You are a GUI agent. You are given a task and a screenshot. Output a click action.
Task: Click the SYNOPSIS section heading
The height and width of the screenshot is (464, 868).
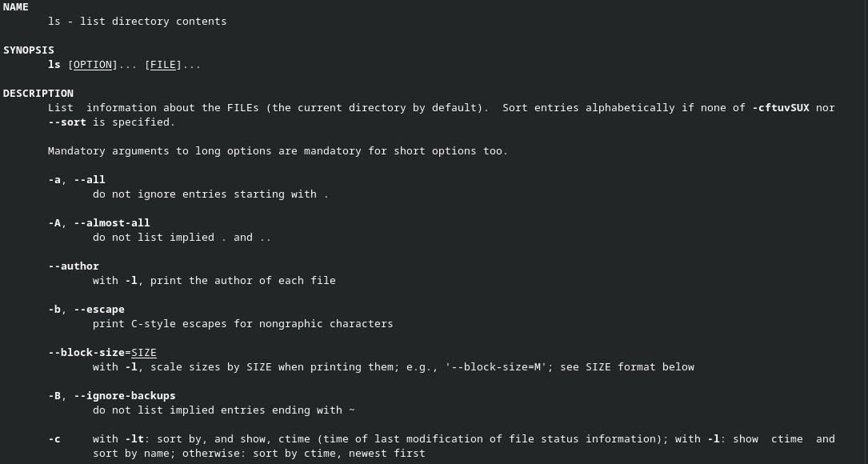point(29,50)
